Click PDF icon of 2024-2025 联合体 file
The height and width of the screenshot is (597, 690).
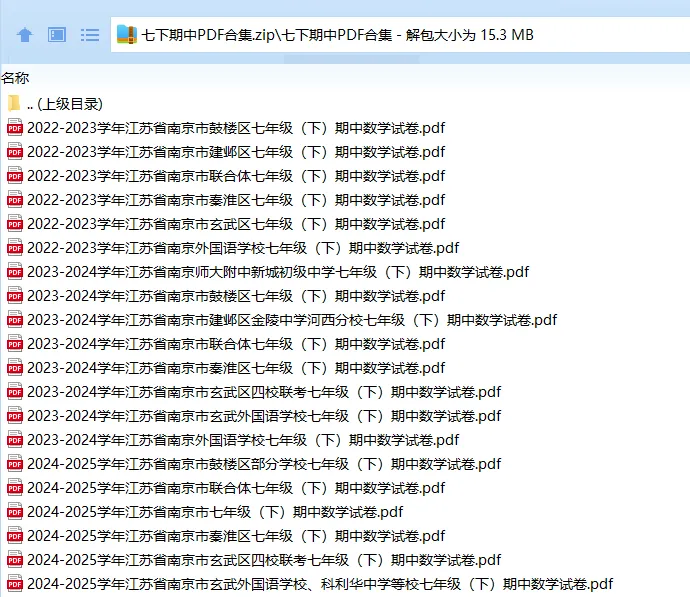tap(15, 487)
